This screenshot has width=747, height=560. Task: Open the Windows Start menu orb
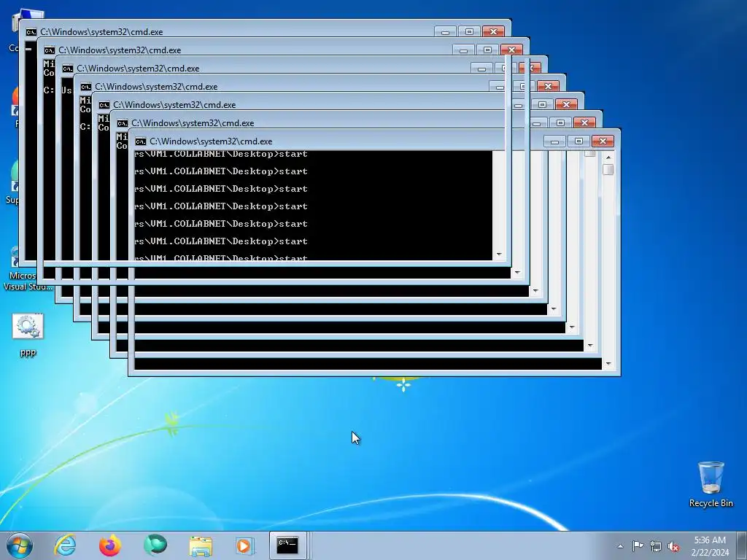pyautogui.click(x=20, y=545)
